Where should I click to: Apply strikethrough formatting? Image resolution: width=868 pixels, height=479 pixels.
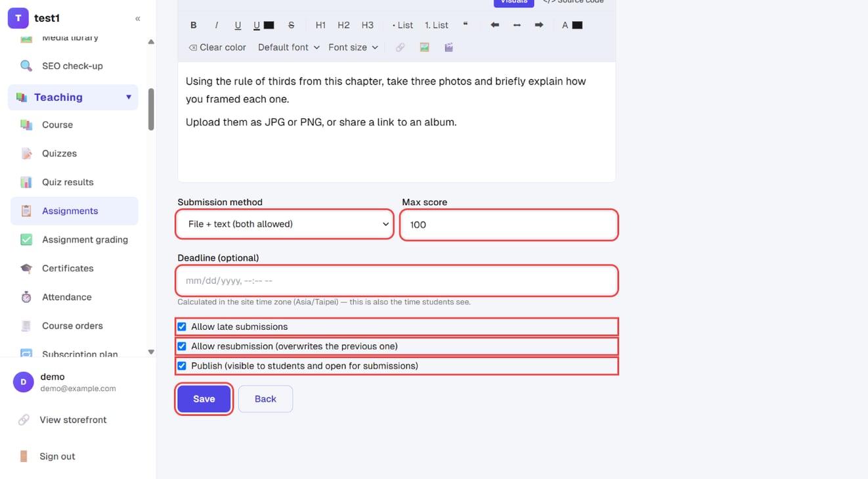[291, 25]
